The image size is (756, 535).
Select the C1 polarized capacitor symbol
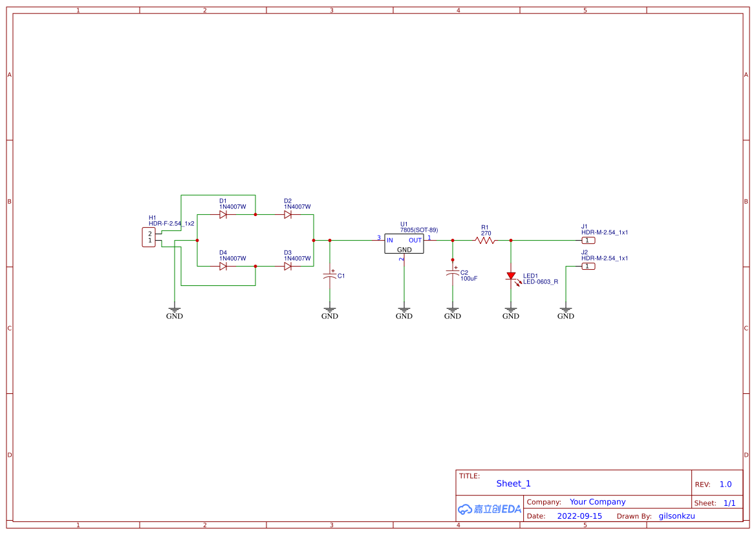(330, 276)
